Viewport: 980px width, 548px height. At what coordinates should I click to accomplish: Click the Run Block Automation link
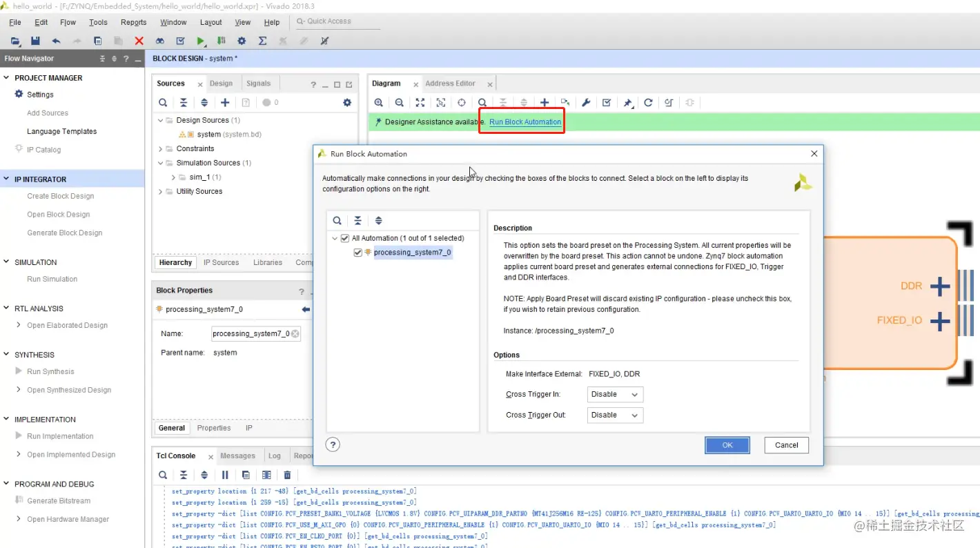coord(525,122)
